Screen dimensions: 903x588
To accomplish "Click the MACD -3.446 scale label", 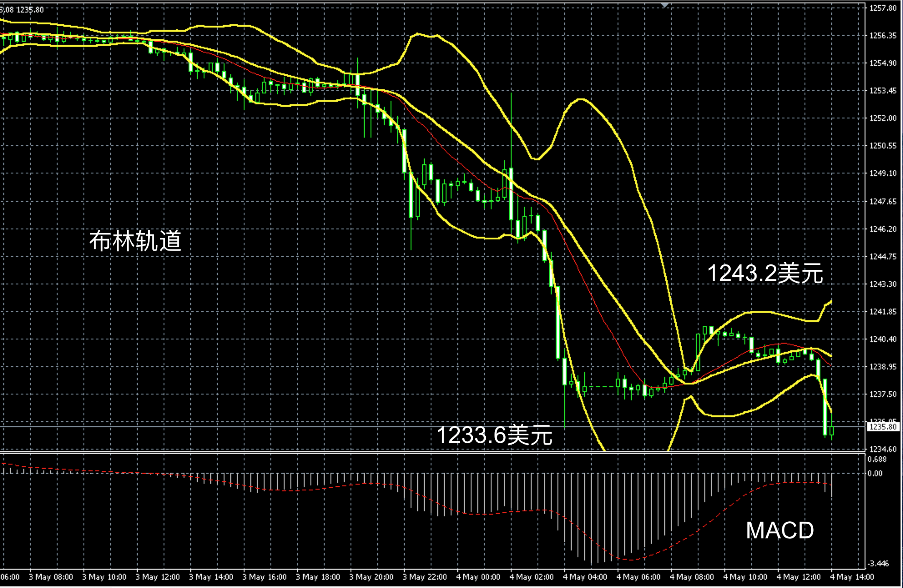I will 878,564.
